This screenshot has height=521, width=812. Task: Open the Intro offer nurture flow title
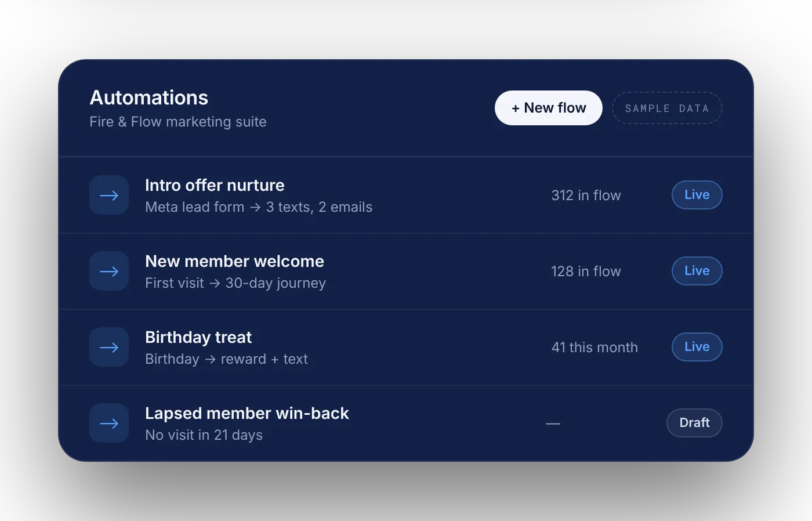point(215,185)
